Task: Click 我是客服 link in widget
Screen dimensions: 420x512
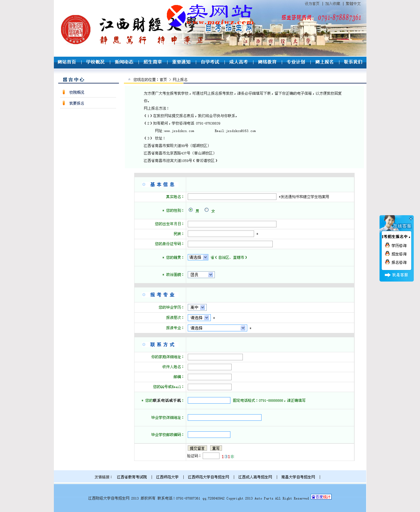Action: (x=400, y=275)
